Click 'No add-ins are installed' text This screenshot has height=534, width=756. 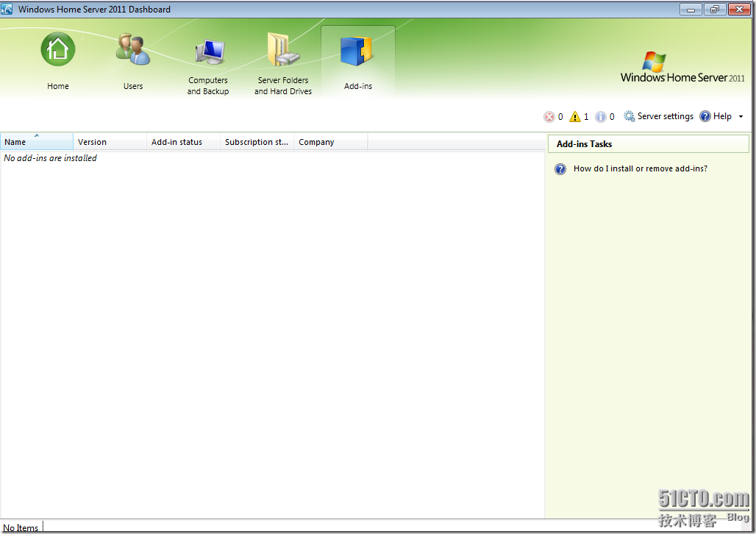[x=50, y=158]
